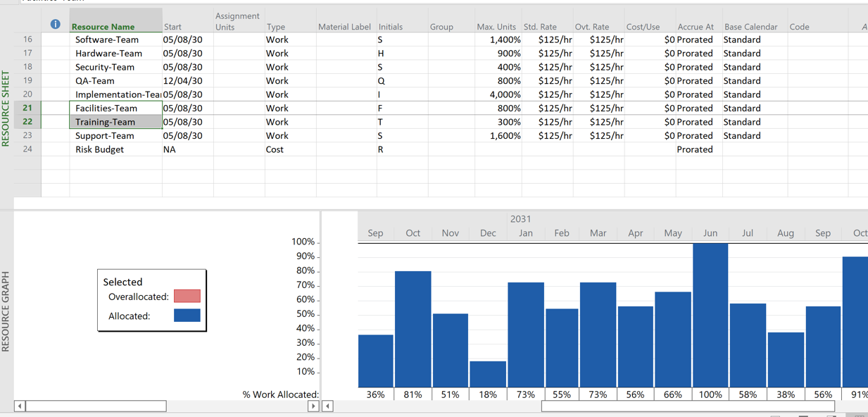Click the red Overallocated legend swatch
This screenshot has height=417, width=868.
click(187, 297)
